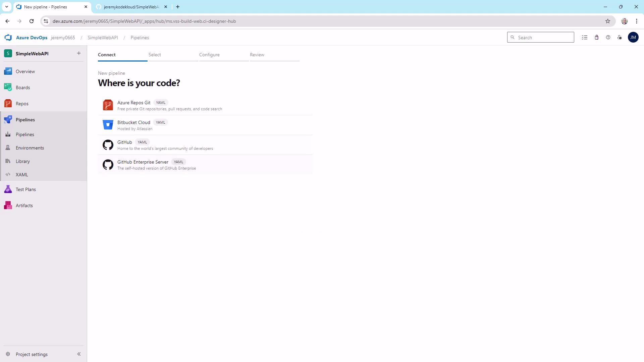Click the Azure Repos Git icon
The image size is (644, 362).
point(108,105)
